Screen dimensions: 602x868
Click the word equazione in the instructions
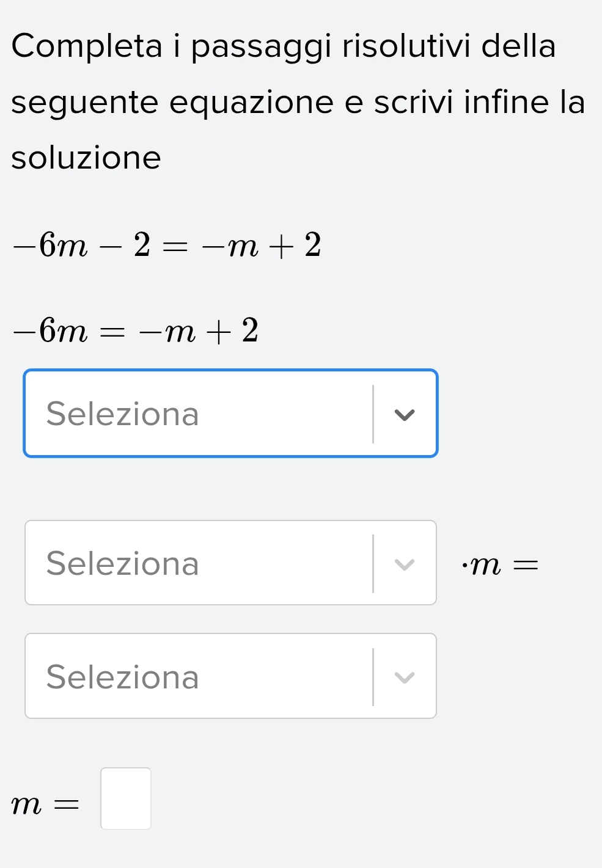pyautogui.click(x=251, y=102)
